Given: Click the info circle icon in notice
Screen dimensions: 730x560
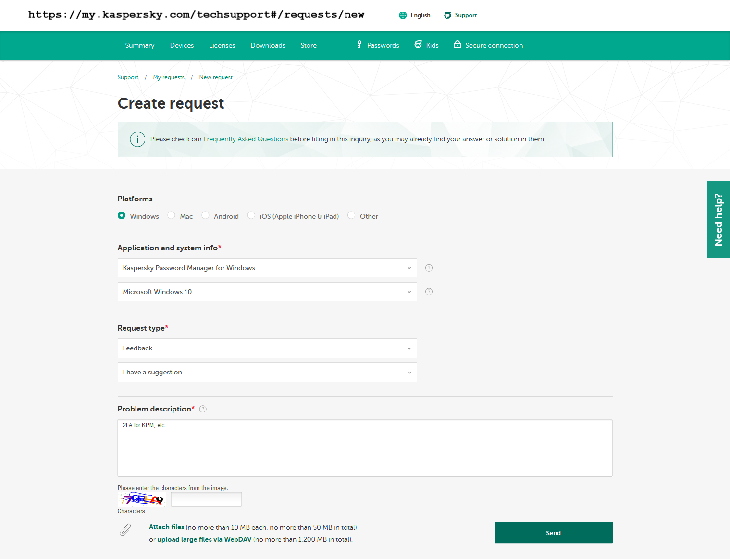Looking at the screenshot, I should (x=137, y=139).
